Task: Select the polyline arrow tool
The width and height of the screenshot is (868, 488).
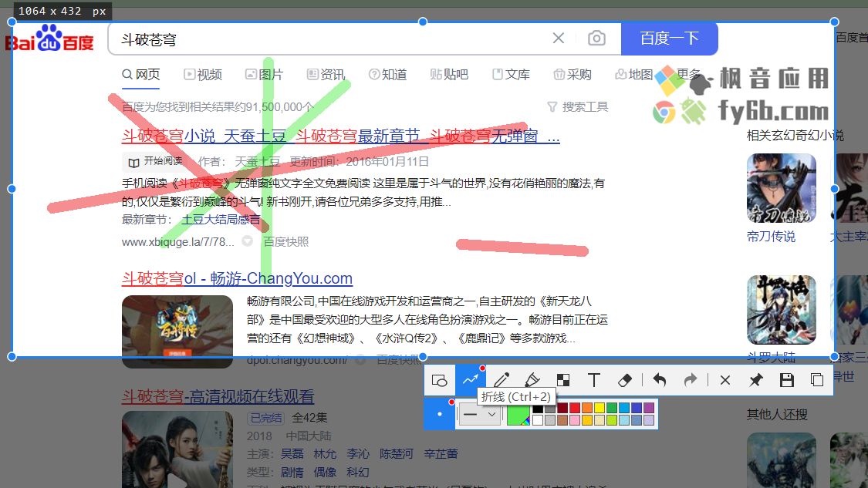Action: point(471,380)
